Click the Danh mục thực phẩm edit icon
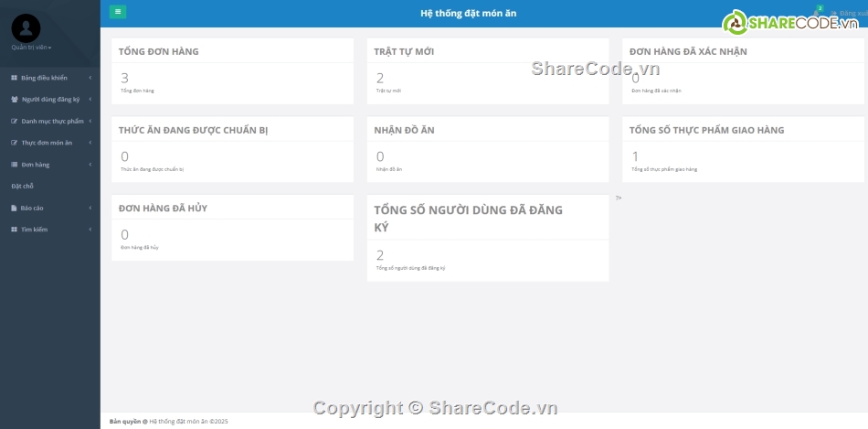 14,121
